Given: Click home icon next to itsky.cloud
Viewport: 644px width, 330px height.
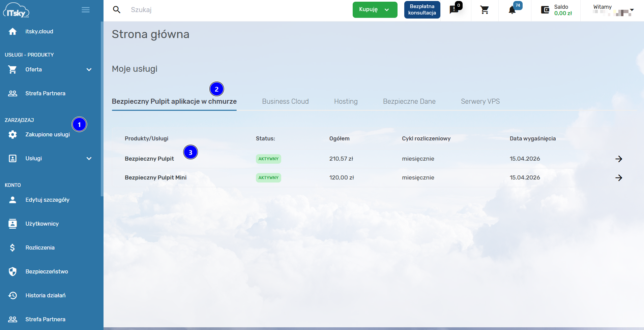Looking at the screenshot, I should (12, 31).
